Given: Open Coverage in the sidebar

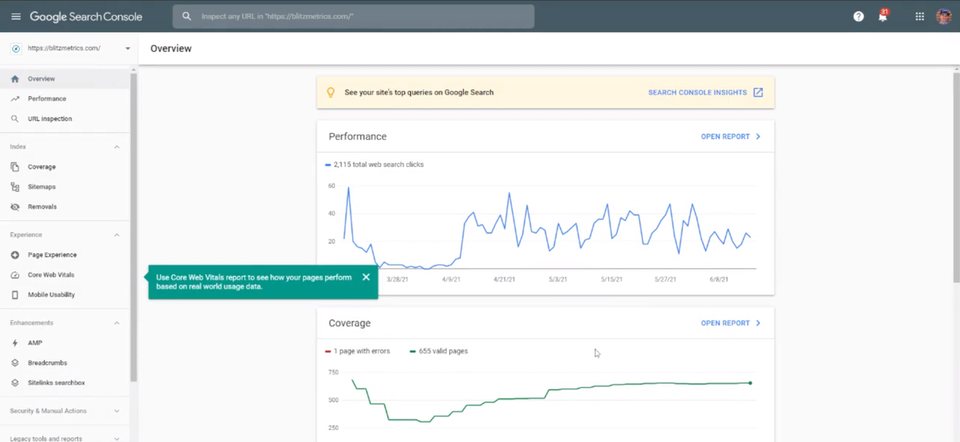Looking at the screenshot, I should point(64,167).
